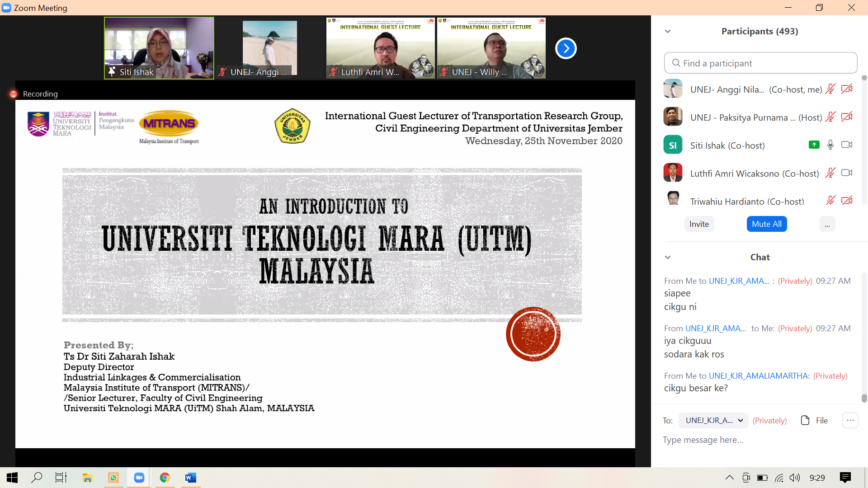Show hidden system tray icons

click(730, 478)
